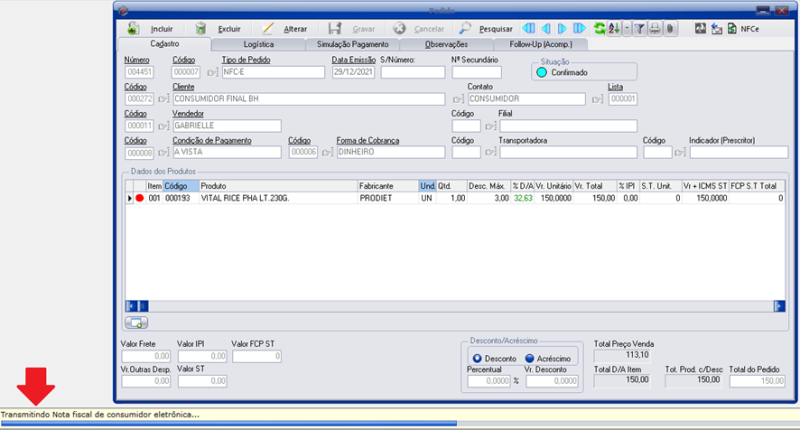Open the lookup beside Cliente code field
Image resolution: width=800 pixels, height=430 pixels.
(162, 99)
